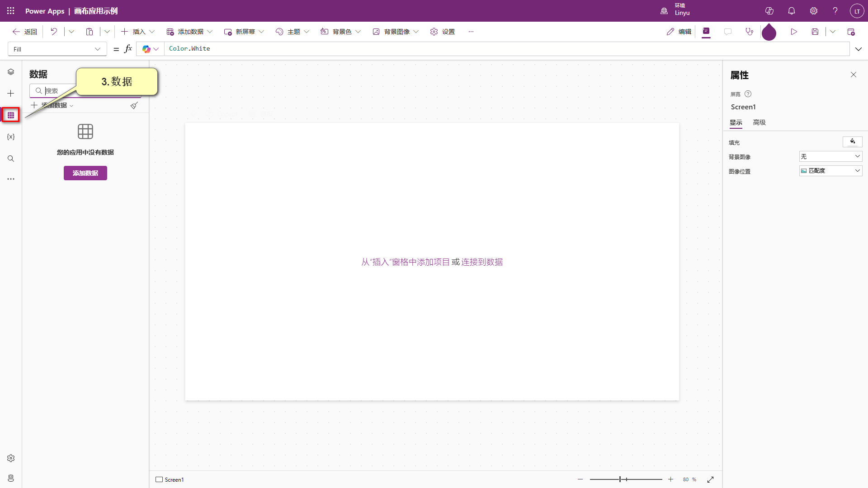This screenshot has height=488, width=868.
Task: Open the 背景图像 dropdown set to 无
Action: 830,156
